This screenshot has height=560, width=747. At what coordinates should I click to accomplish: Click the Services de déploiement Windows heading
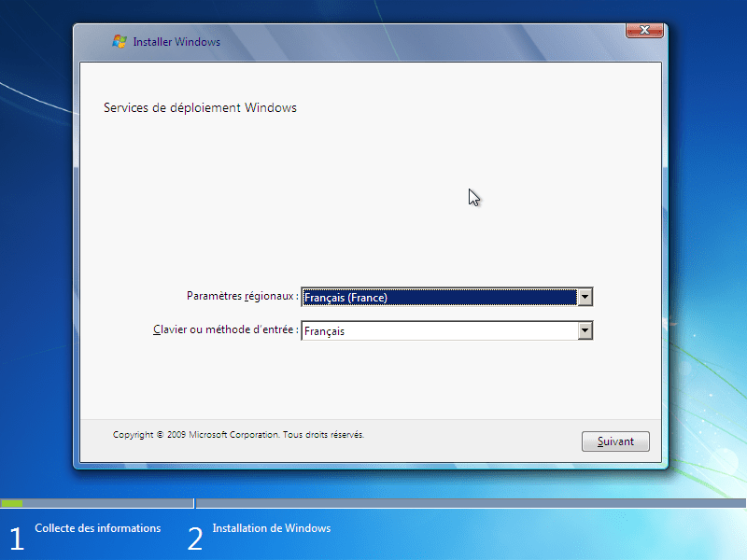(200, 107)
